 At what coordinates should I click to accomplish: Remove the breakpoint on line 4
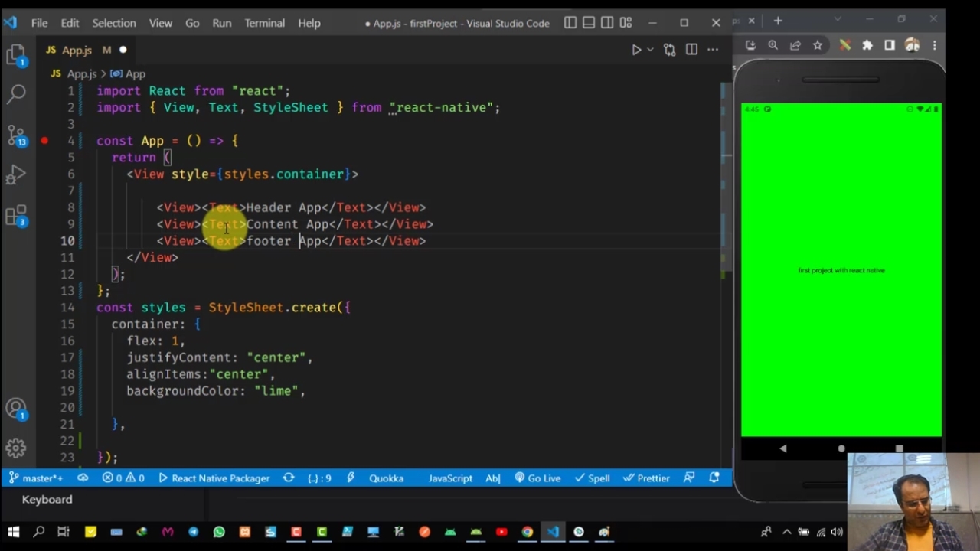tap(44, 141)
